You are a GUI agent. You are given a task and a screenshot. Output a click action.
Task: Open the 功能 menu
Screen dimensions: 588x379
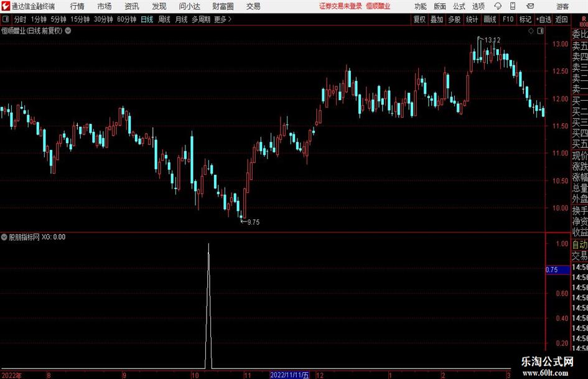click(x=421, y=6)
